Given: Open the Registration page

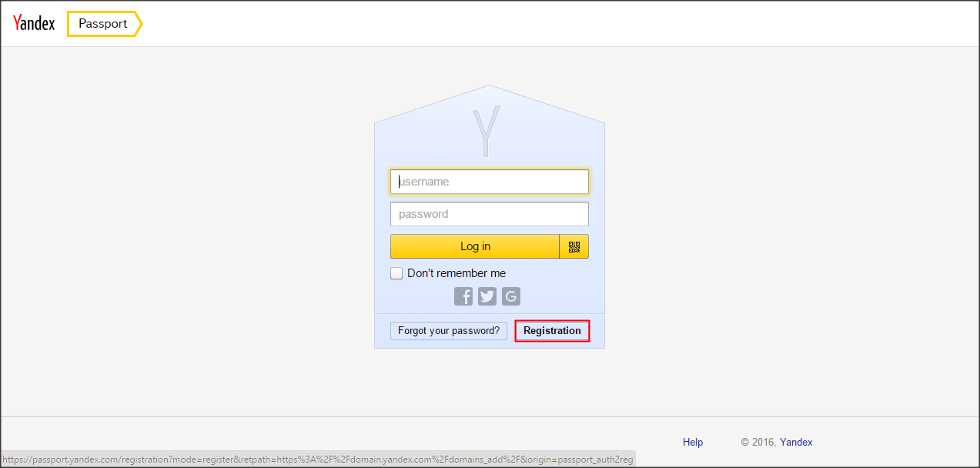Looking at the screenshot, I should (x=552, y=331).
